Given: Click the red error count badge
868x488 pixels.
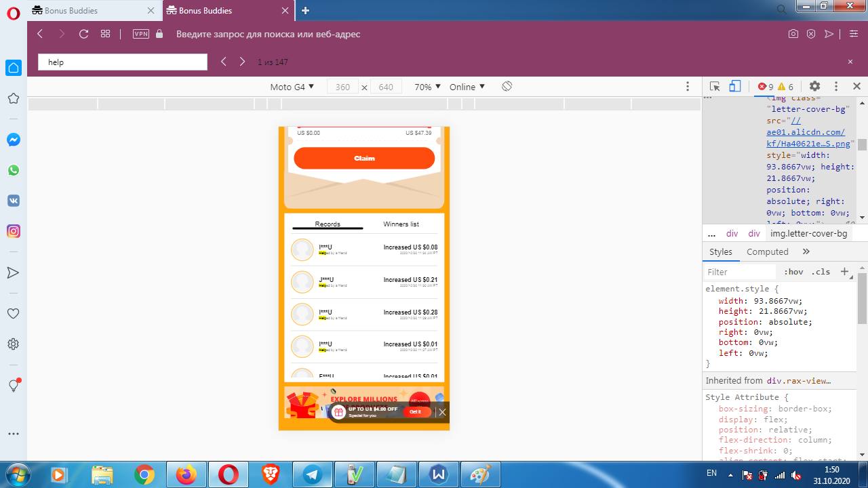Looking at the screenshot, I should (766, 87).
